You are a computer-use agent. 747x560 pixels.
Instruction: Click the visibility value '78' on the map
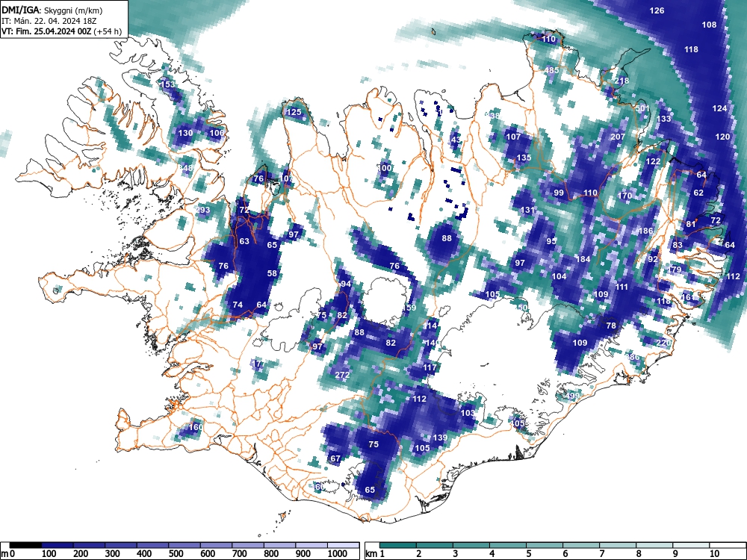point(611,326)
